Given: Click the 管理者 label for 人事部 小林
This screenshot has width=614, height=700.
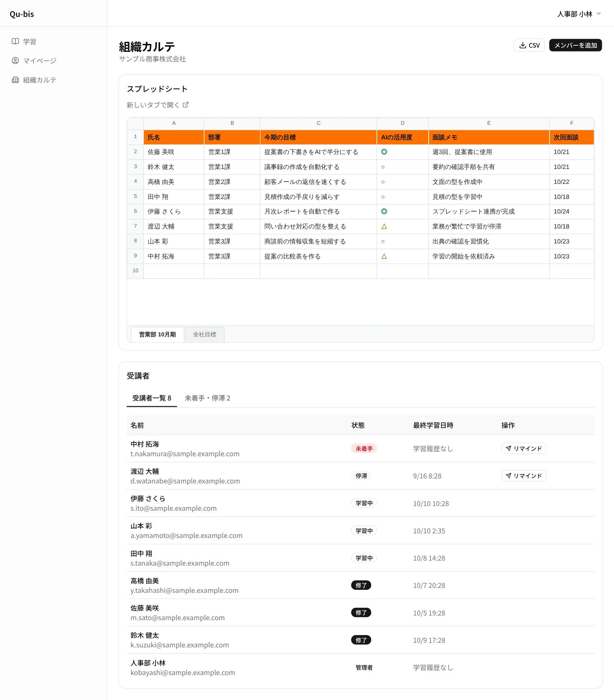Looking at the screenshot, I should pos(364,667).
